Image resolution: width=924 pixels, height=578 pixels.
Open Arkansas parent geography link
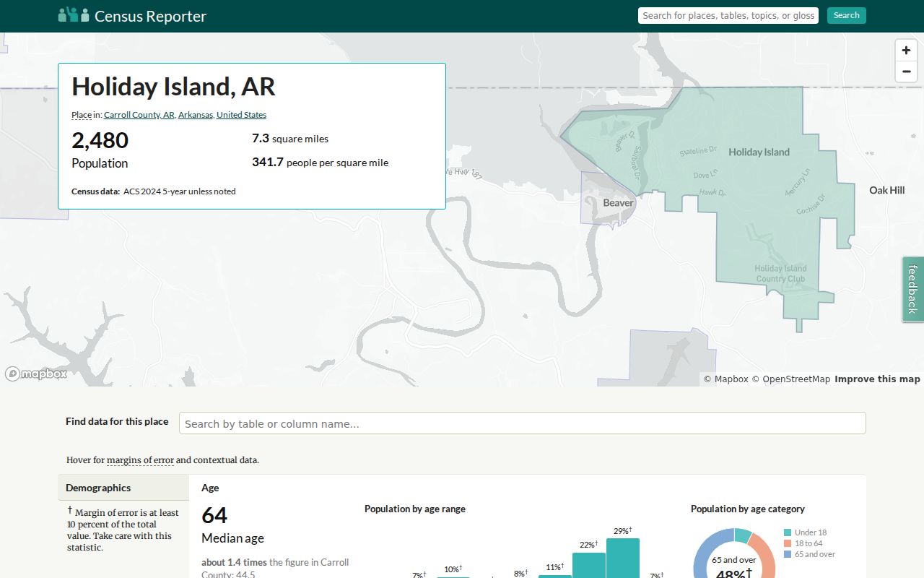tap(196, 115)
